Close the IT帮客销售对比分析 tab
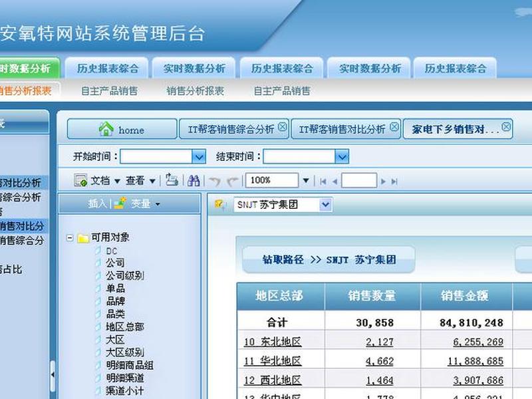Viewport: 532px width, 399px height. [394, 127]
